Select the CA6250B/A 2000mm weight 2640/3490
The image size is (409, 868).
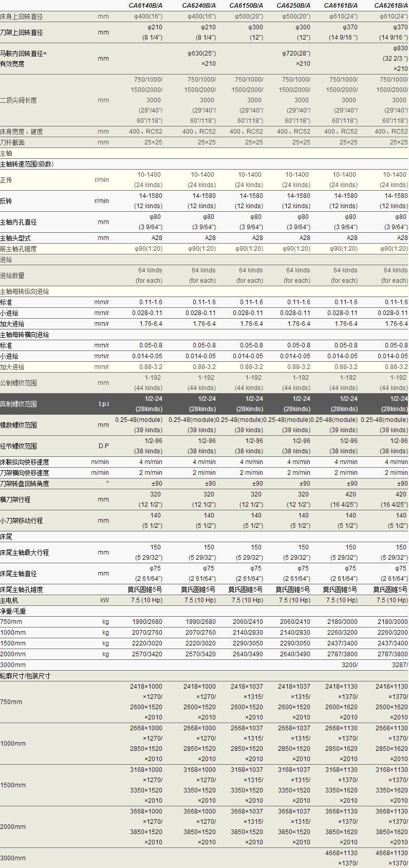295,654
